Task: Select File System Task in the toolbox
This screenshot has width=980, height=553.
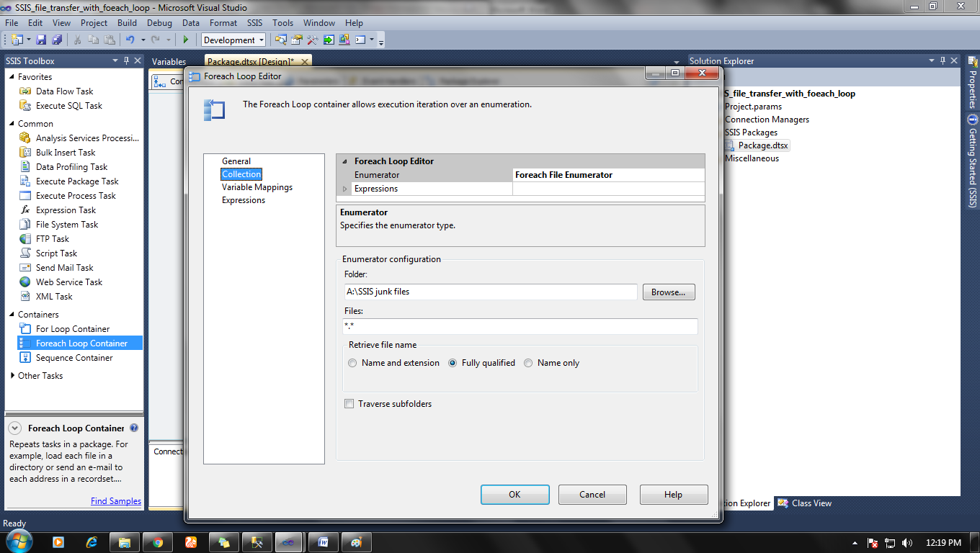Action: click(66, 225)
